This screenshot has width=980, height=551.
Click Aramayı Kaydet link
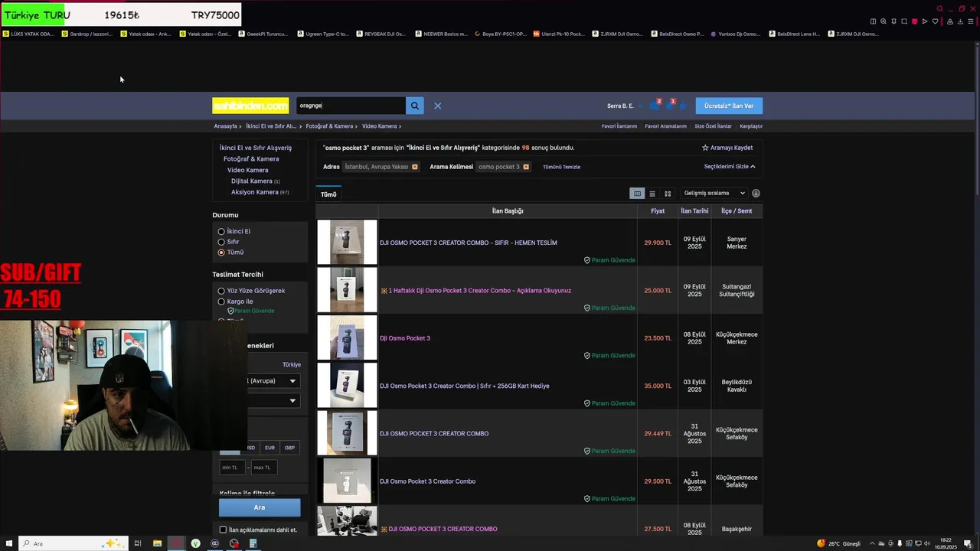tap(727, 148)
